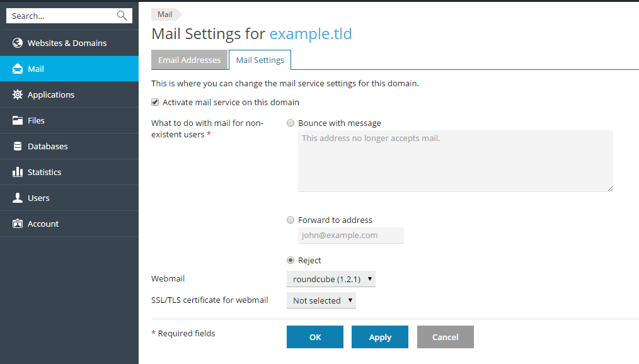Click the Statistics bar chart icon
The image size is (639, 364).
pyautogui.click(x=18, y=172)
